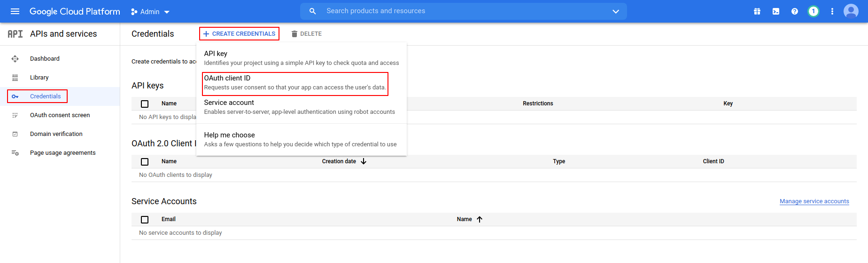Open the help question mark icon

pos(795,11)
